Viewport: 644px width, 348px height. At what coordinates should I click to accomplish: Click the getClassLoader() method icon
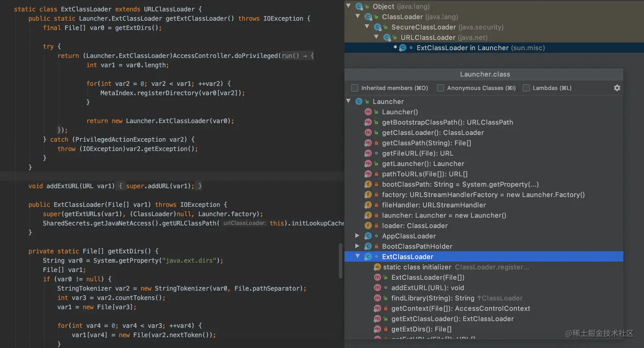click(368, 133)
